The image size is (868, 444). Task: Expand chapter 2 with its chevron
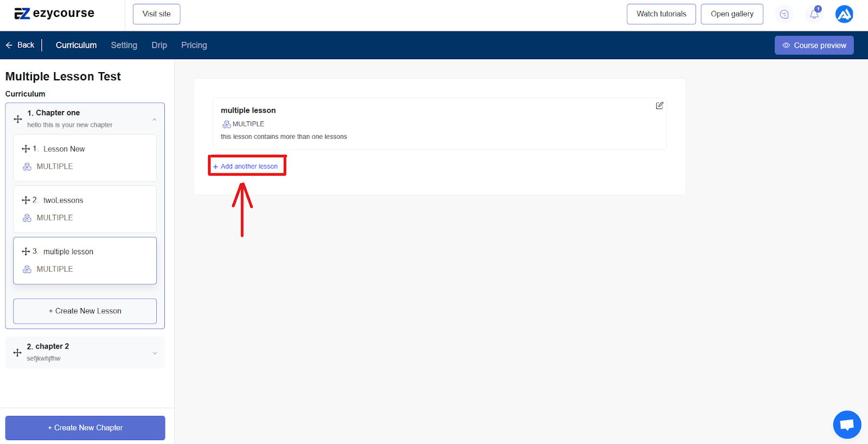click(x=155, y=353)
